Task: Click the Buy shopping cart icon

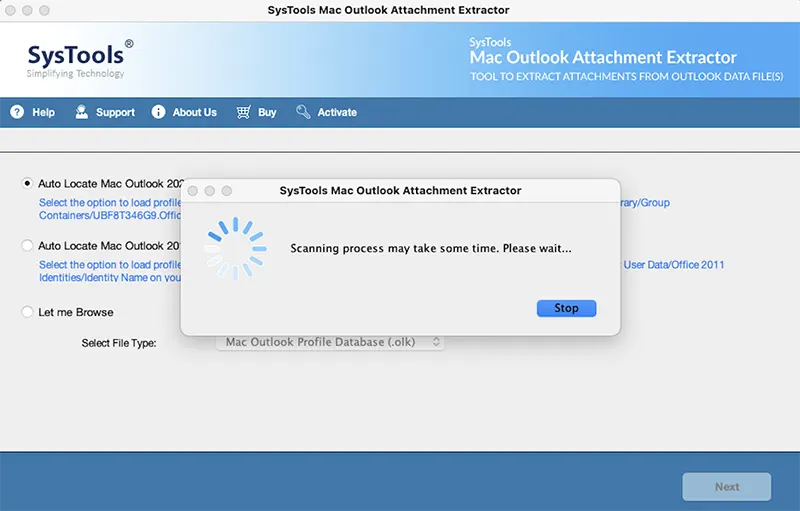Action: tap(243, 112)
